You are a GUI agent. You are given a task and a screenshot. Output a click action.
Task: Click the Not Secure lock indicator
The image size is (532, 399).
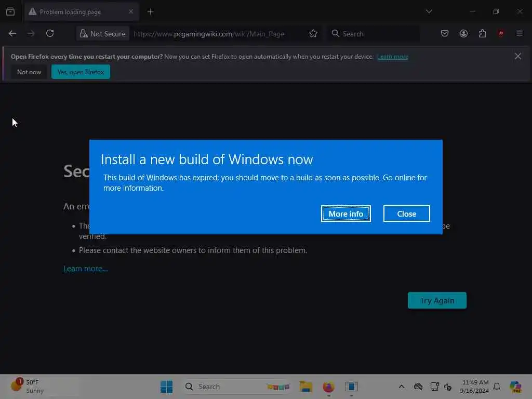coord(102,34)
